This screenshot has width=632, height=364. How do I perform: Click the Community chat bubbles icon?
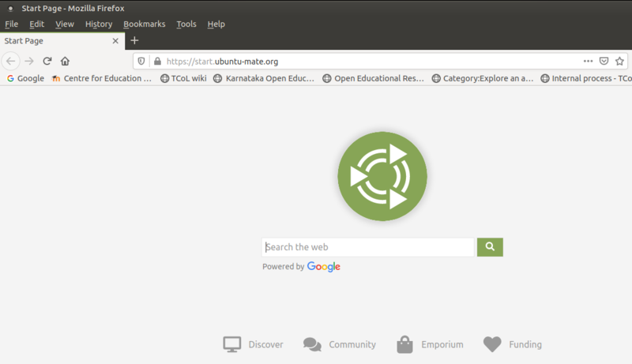pyautogui.click(x=312, y=345)
